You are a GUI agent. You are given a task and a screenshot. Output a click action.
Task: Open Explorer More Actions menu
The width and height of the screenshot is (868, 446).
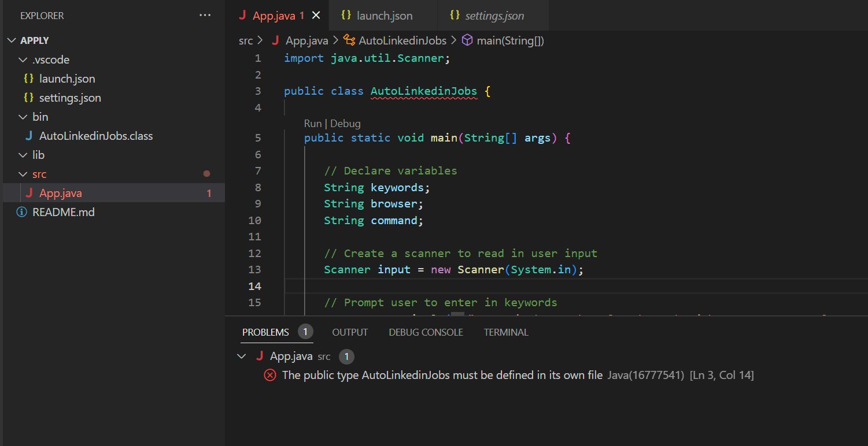point(205,16)
